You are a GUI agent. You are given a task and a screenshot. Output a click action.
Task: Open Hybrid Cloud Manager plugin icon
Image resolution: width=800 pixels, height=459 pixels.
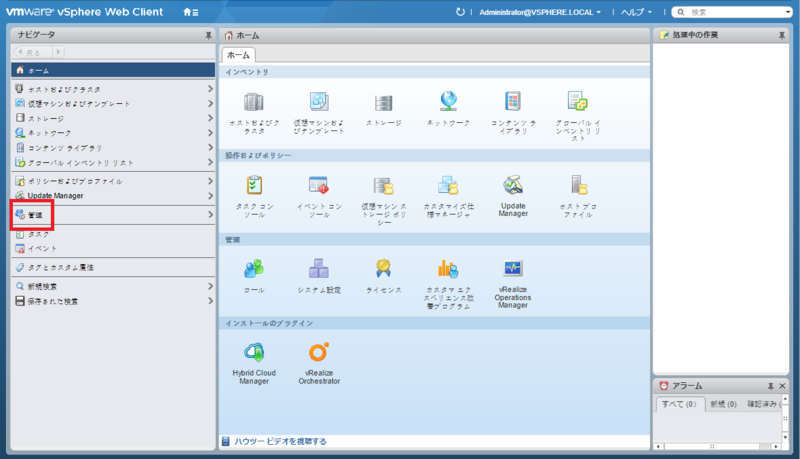254,352
